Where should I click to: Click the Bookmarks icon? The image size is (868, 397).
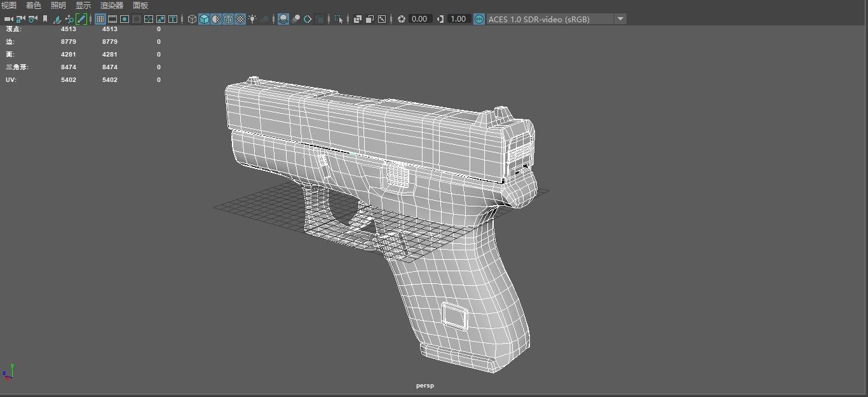tap(45, 19)
